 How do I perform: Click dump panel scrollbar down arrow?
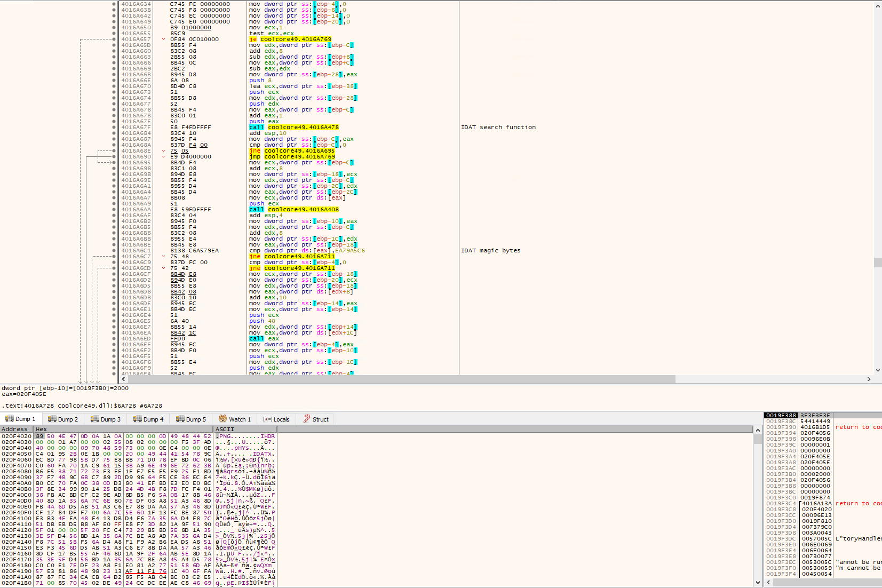758,583
